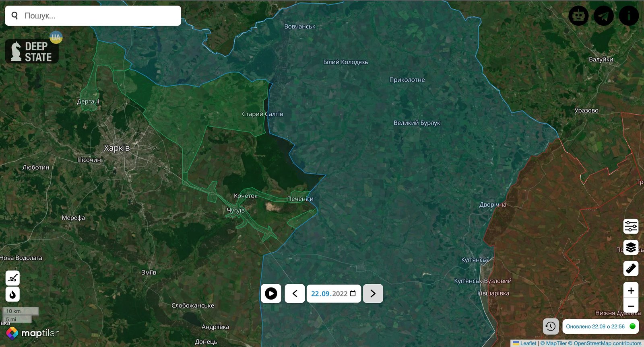Open the update history clock icon

point(550,326)
